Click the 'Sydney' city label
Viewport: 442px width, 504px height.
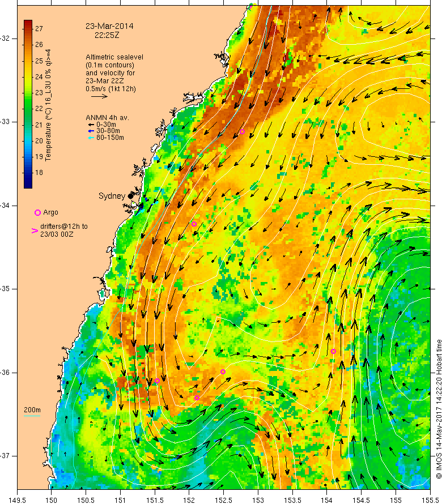[x=112, y=196]
